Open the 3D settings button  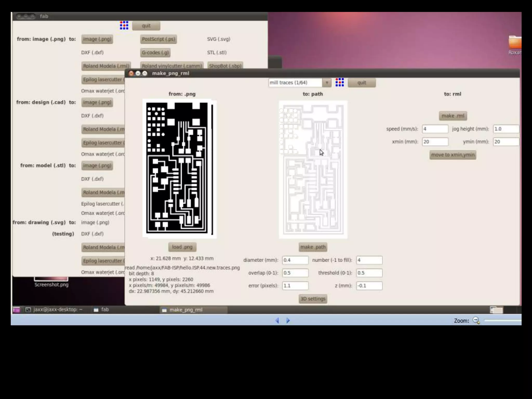pyautogui.click(x=313, y=299)
